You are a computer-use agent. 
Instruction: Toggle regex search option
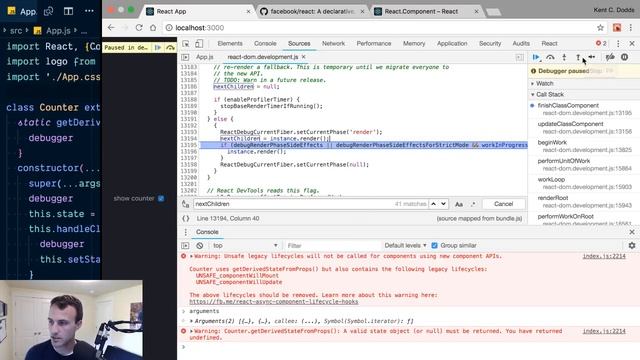click(473, 204)
